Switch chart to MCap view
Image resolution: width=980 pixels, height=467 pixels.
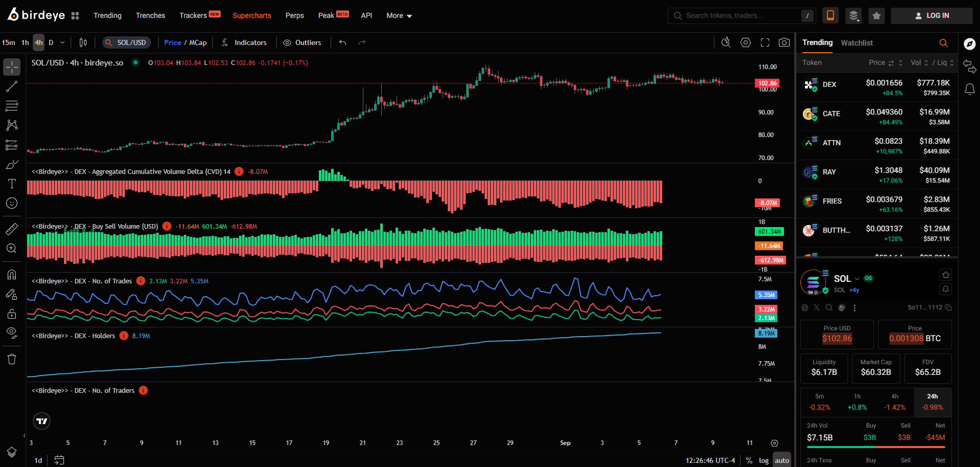pyautogui.click(x=198, y=42)
